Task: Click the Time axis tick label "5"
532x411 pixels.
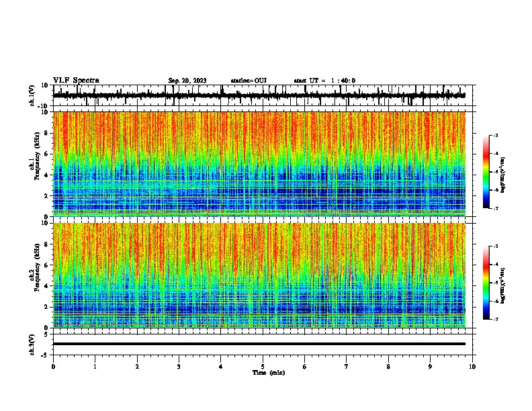Action: tap(263, 367)
